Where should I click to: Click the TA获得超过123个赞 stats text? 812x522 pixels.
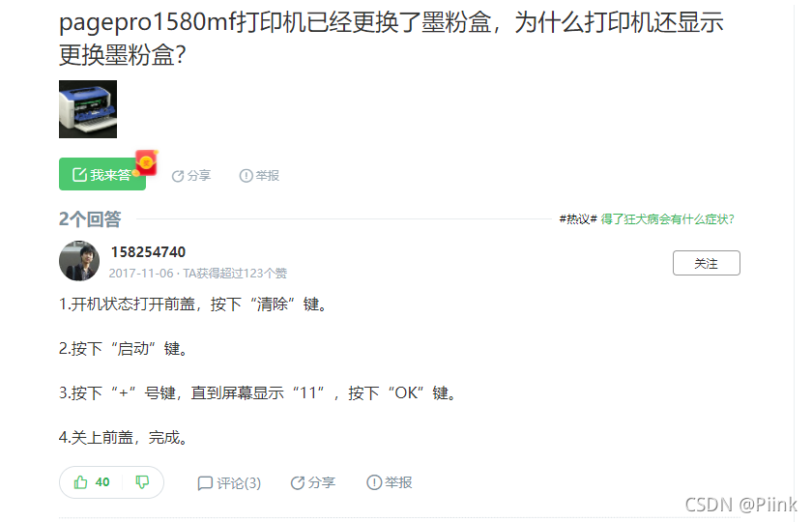pos(235,274)
